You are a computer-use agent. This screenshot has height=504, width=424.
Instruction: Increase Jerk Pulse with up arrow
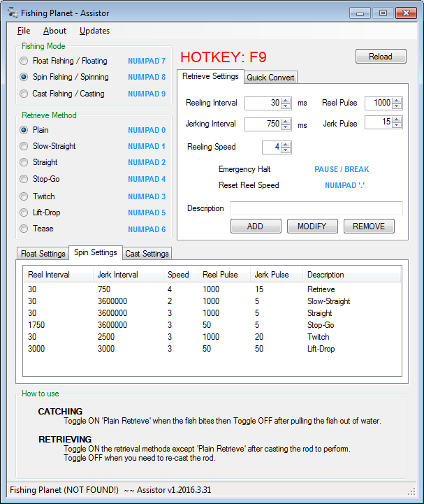pyautogui.click(x=397, y=120)
